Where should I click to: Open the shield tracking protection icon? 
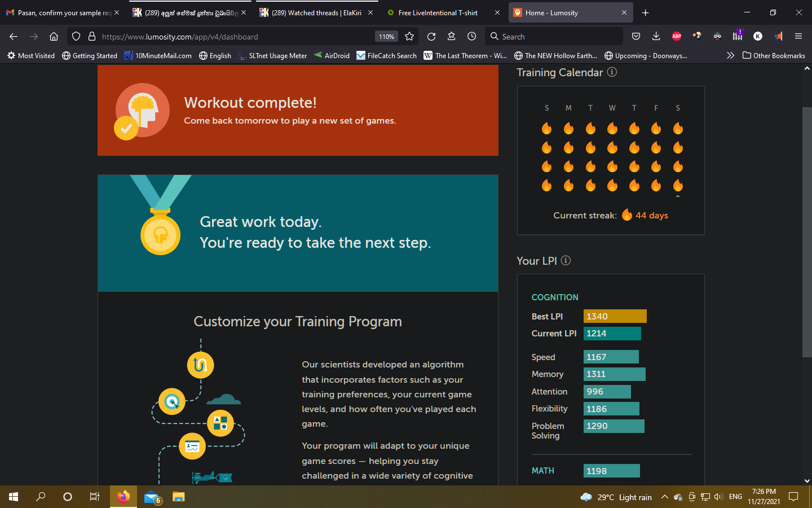click(76, 37)
